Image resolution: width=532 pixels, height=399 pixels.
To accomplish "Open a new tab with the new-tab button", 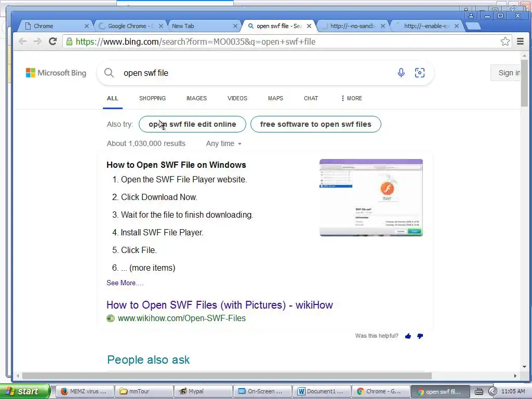I will coord(473,26).
